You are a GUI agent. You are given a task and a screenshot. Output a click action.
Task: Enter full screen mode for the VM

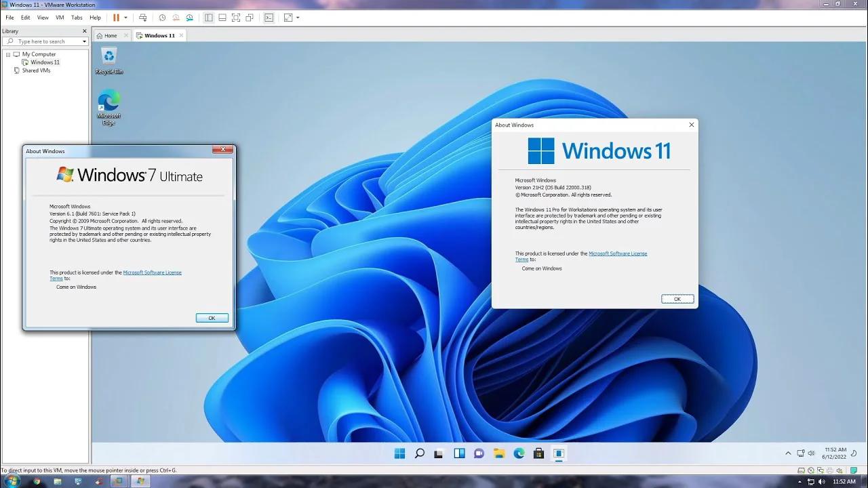[235, 18]
